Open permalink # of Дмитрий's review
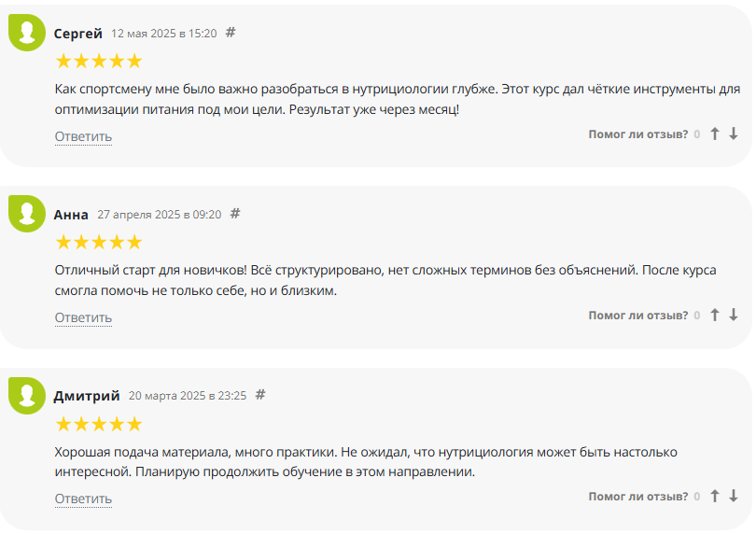Image resolution: width=756 pixels, height=534 pixels. coord(260,395)
